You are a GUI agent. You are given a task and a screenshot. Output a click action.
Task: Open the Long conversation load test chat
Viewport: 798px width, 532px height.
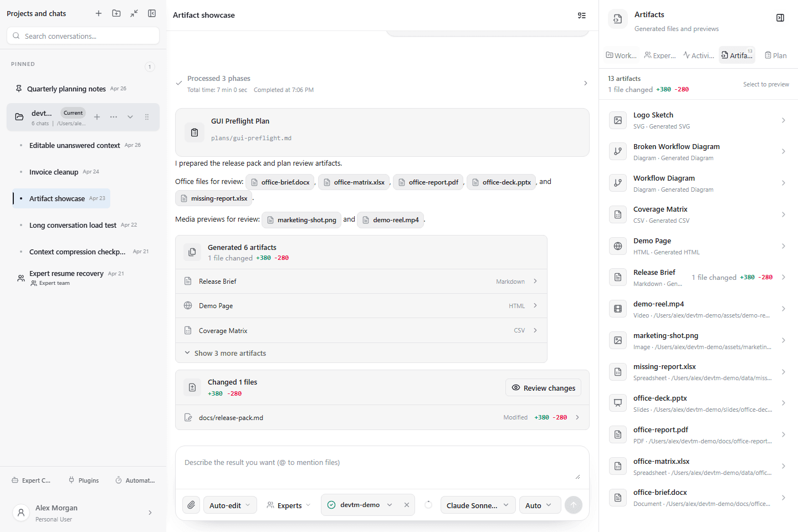(x=78, y=225)
